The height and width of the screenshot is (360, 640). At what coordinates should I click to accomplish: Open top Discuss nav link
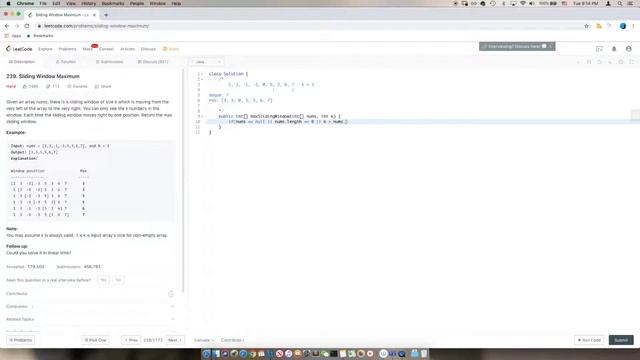tap(148, 49)
